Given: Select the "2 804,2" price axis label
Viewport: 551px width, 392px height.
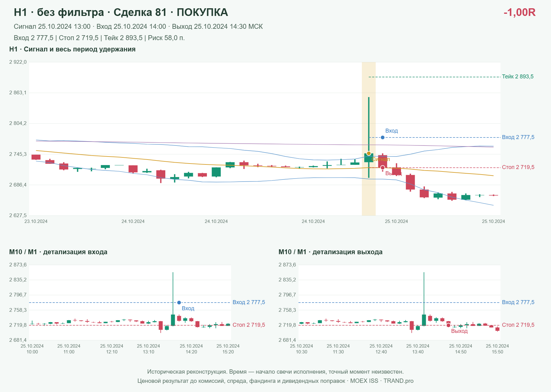Looking at the screenshot, I should tap(18, 123).
